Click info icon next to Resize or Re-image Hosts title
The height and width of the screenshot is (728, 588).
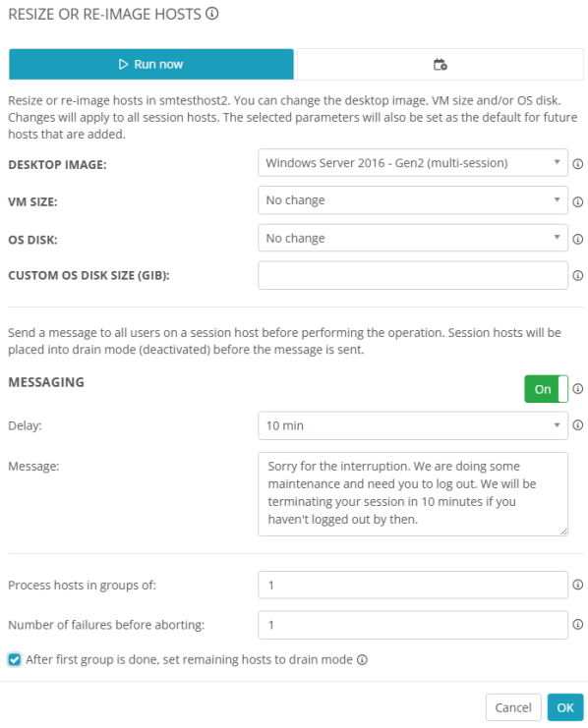click(x=212, y=14)
